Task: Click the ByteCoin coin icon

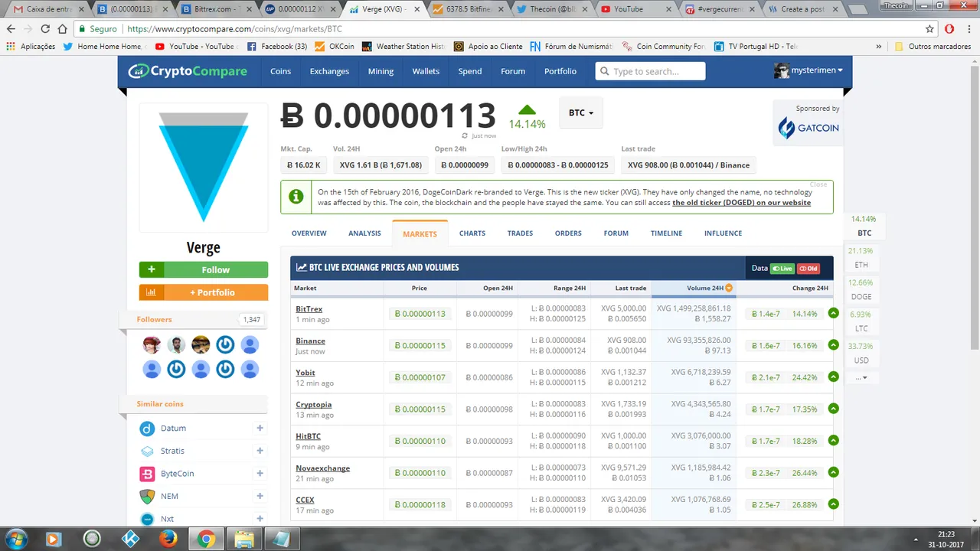Action: [148, 474]
